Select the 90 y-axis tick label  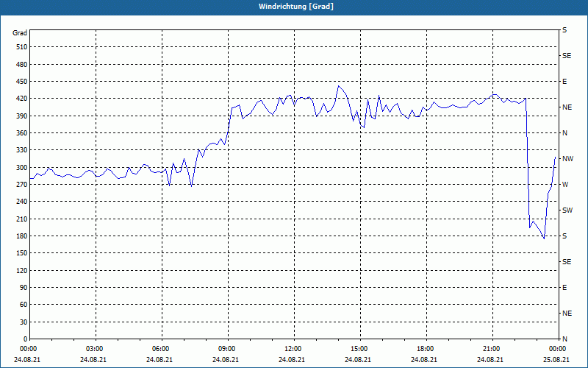(x=24, y=288)
